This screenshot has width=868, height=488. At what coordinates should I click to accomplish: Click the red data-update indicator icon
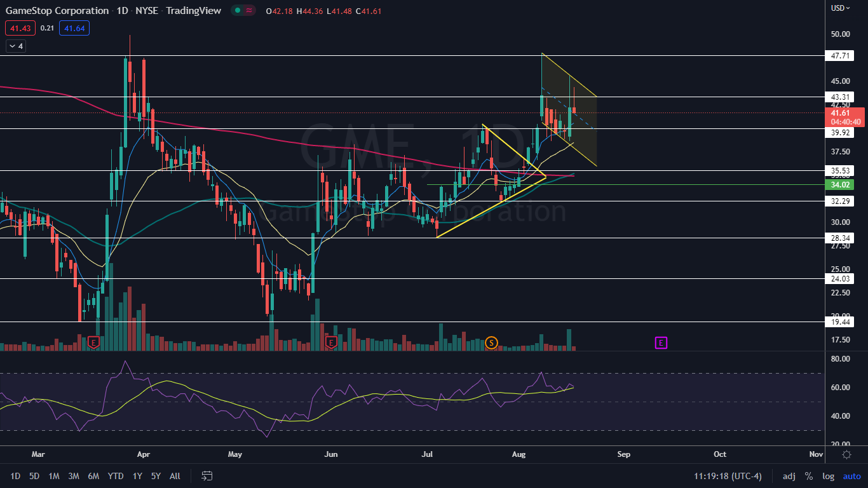click(249, 11)
